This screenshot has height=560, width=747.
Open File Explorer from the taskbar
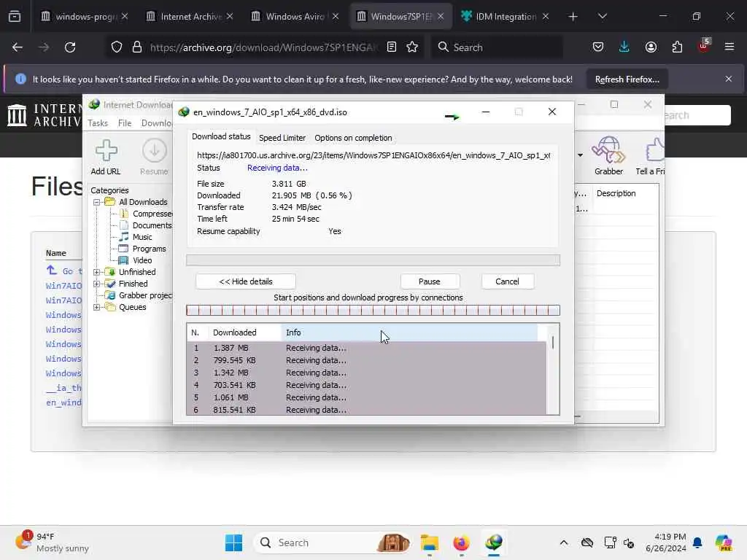pos(429,542)
